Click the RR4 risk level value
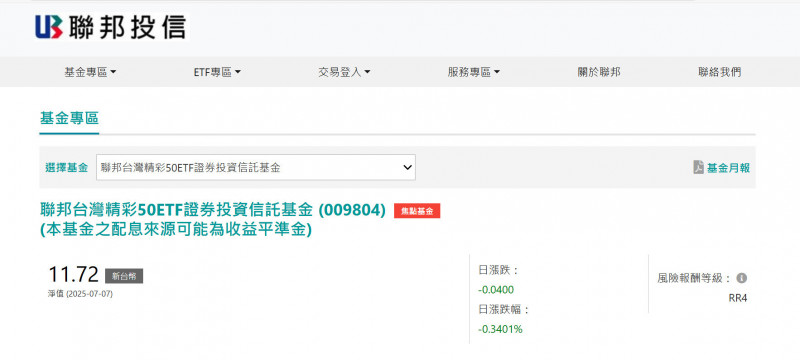The width and height of the screenshot is (800, 360). [738, 298]
